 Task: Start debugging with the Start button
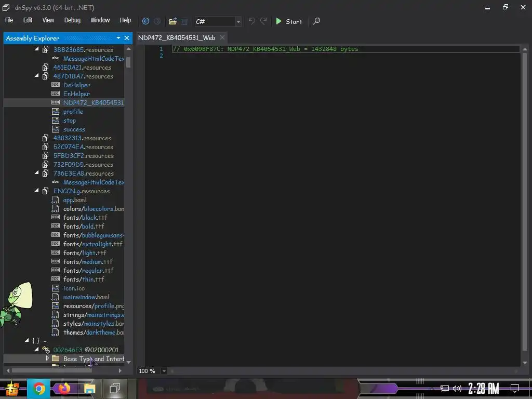point(289,21)
